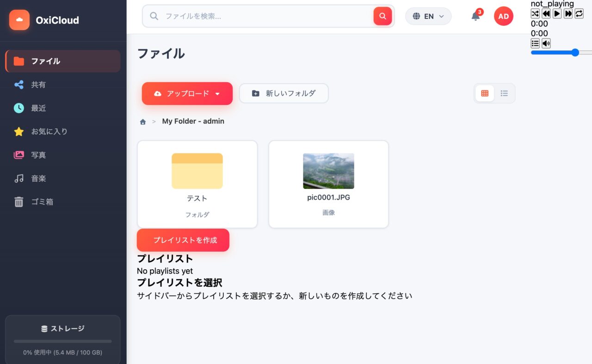
Task: Skip to the next track
Action: click(568, 14)
